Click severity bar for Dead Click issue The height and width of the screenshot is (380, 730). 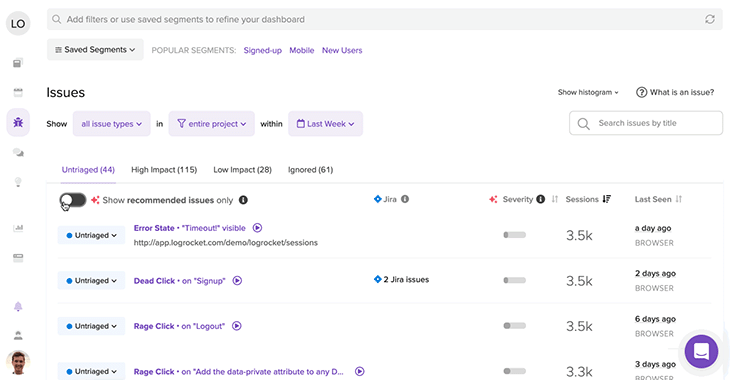click(x=514, y=280)
